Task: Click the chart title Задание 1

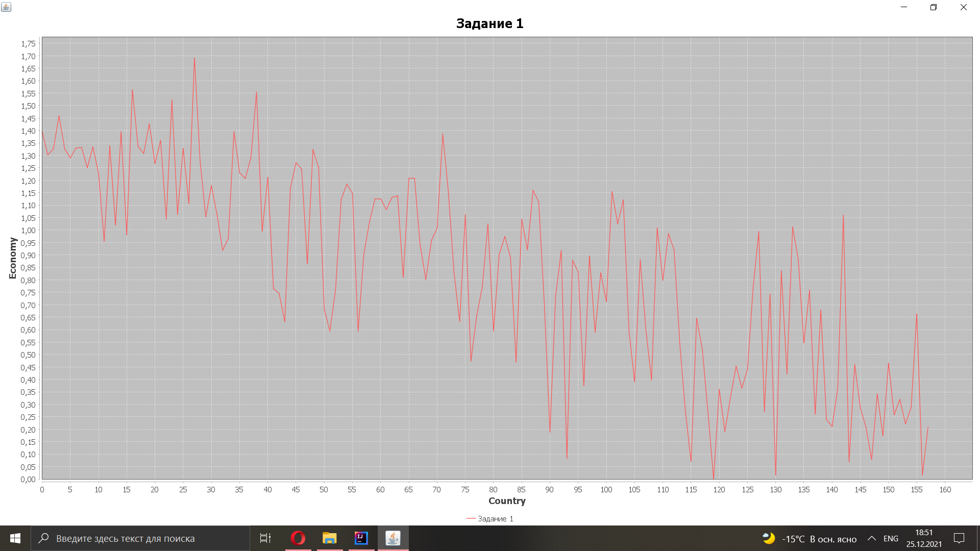Action: (x=489, y=23)
